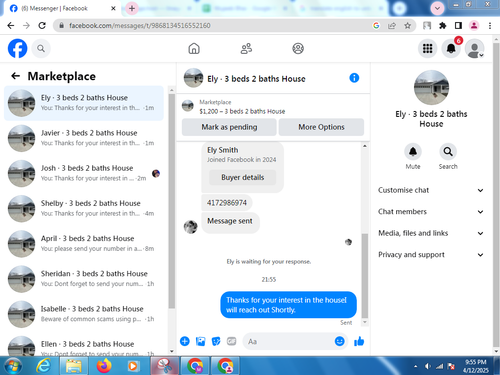Go to Home feed icon
The height and width of the screenshot is (375, 500).
tap(194, 49)
